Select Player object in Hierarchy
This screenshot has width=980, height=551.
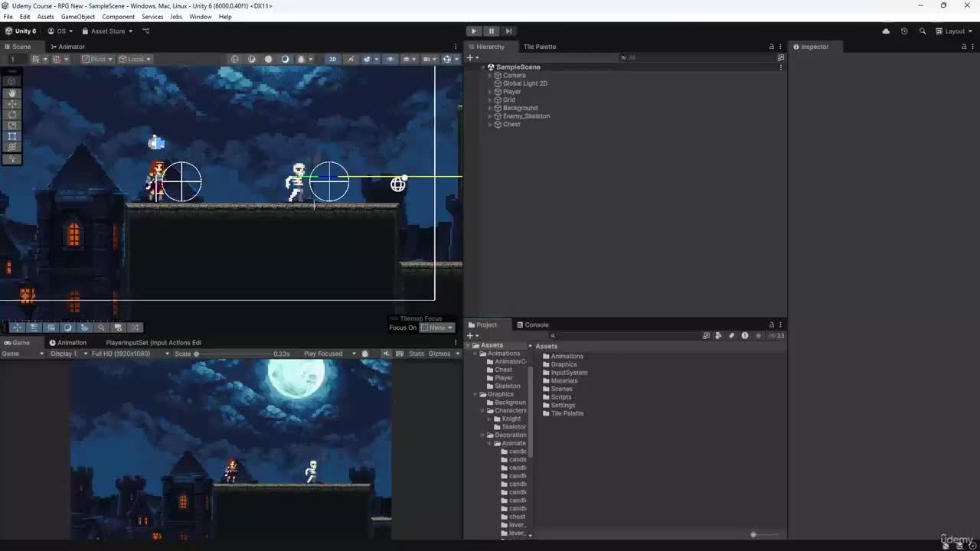point(511,92)
